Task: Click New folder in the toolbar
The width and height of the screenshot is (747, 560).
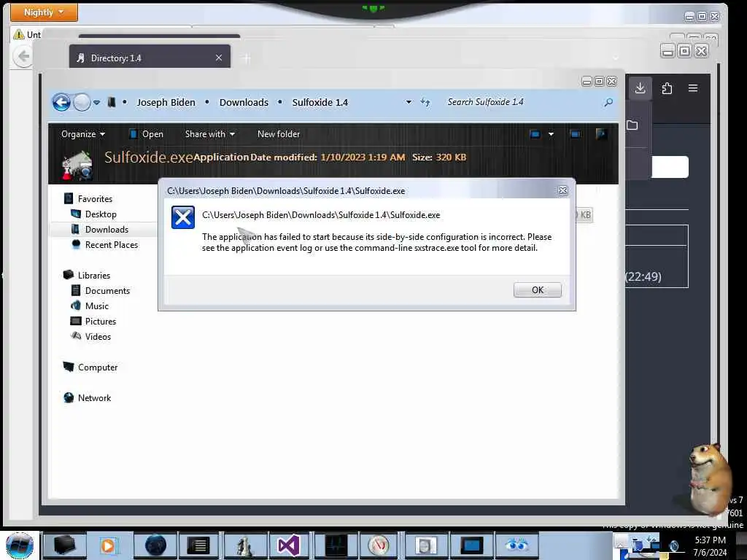Action: point(278,134)
